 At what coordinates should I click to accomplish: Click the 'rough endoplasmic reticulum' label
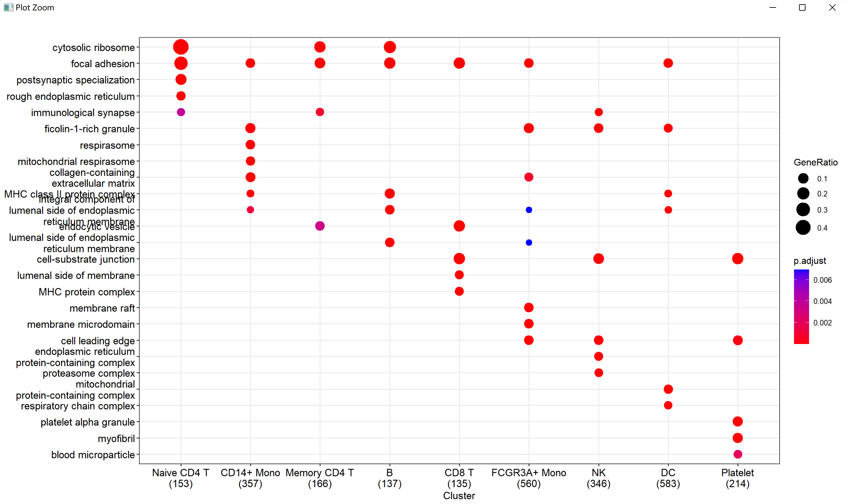click(71, 97)
